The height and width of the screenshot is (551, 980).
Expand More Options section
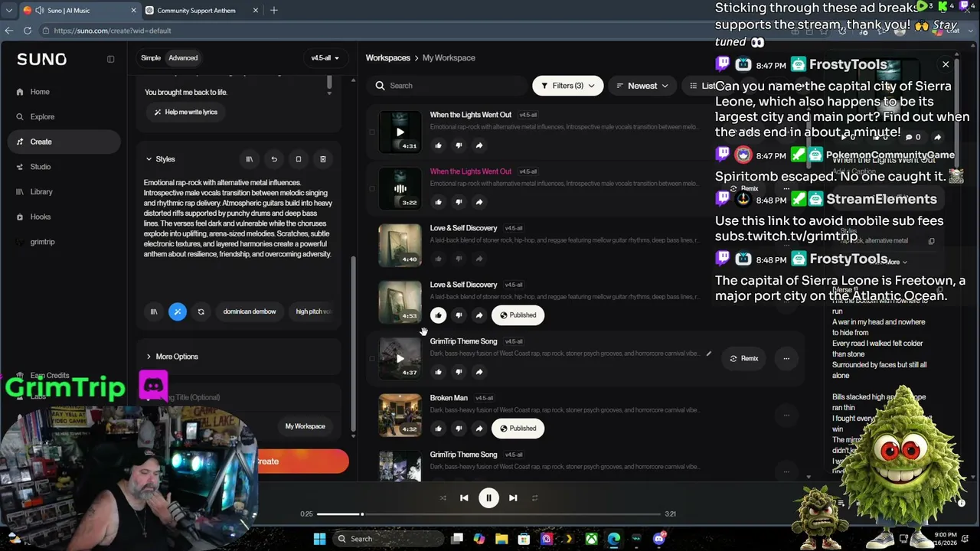(171, 357)
